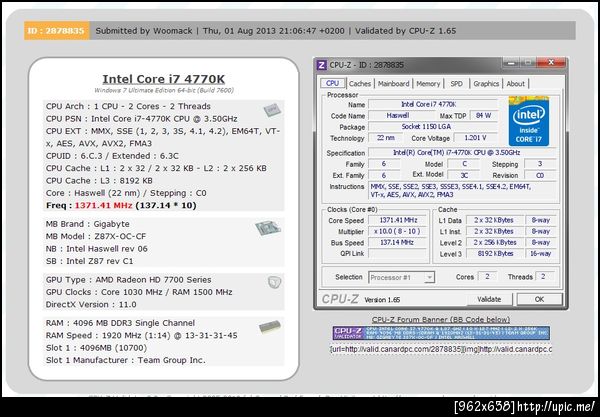
Task: Click the Instructions list in CPU-Z
Action: pyautogui.click(x=462, y=191)
